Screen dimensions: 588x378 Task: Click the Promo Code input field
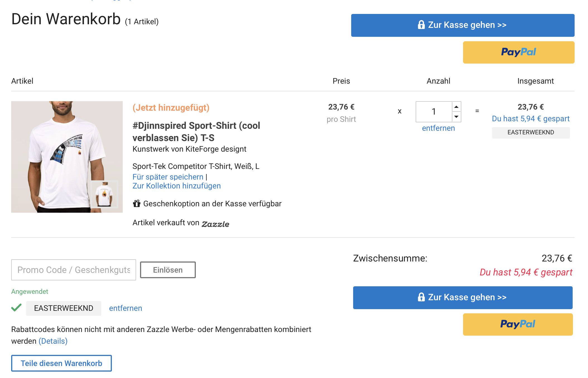74,270
